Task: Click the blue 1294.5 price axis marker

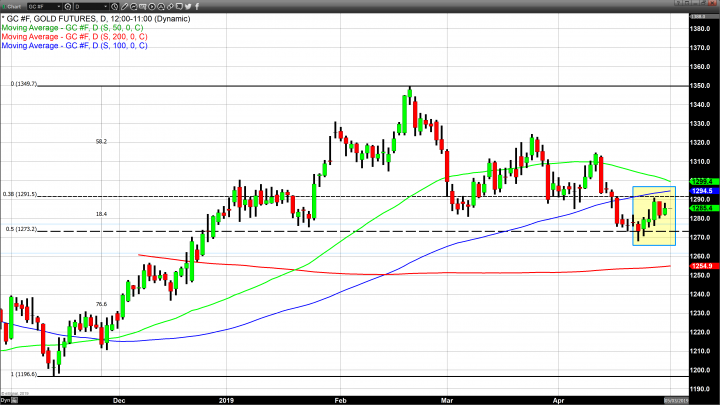Action: pos(699,190)
